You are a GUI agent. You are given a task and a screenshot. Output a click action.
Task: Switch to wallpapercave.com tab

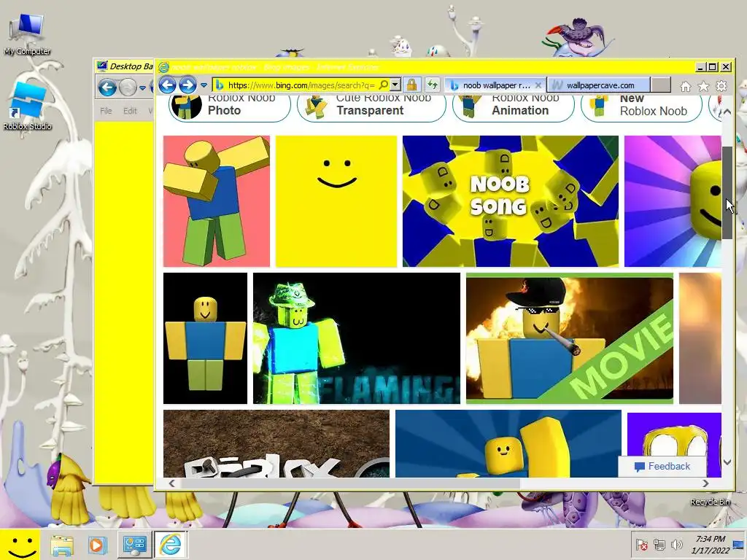point(599,85)
